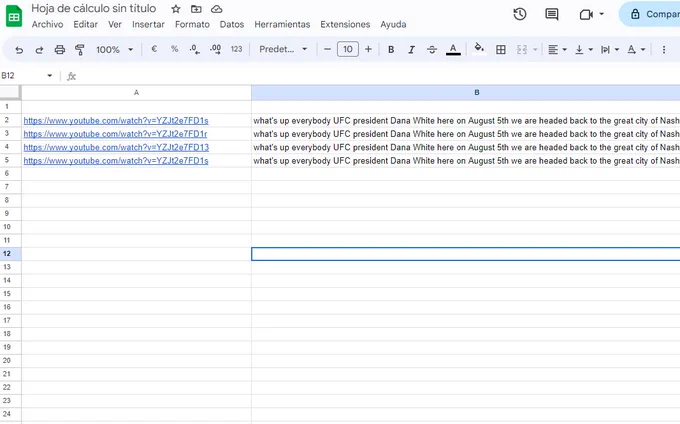The width and height of the screenshot is (680, 424).
Task: Star the spreadsheet document
Action: point(176,9)
